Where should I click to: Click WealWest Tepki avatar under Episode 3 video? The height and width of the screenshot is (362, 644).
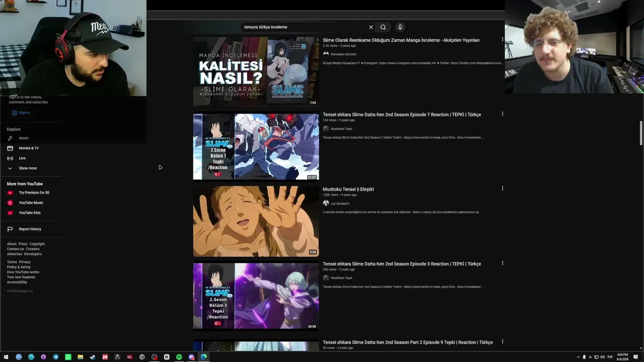[x=326, y=278]
